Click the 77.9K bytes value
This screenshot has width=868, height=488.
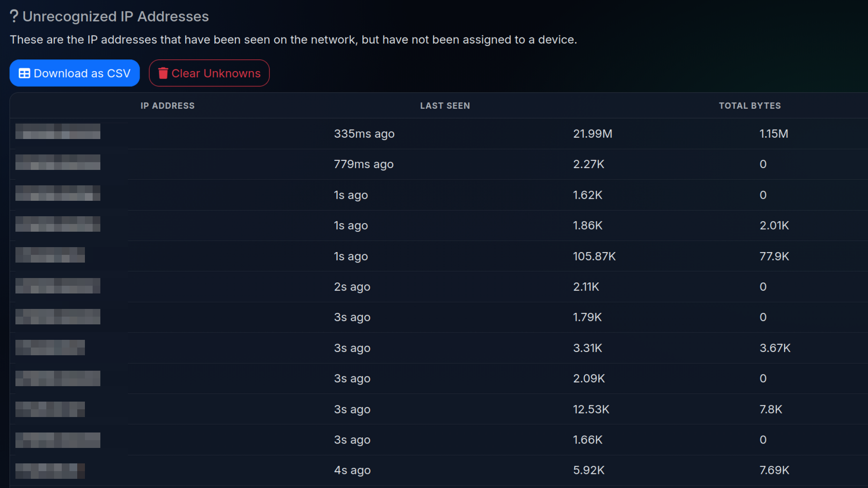coord(774,256)
